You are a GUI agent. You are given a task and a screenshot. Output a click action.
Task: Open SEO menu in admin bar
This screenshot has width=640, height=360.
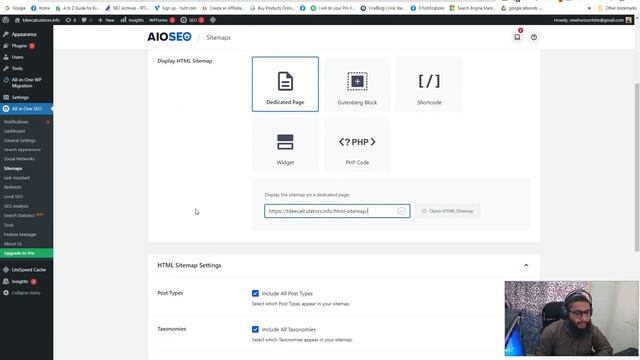192,20
